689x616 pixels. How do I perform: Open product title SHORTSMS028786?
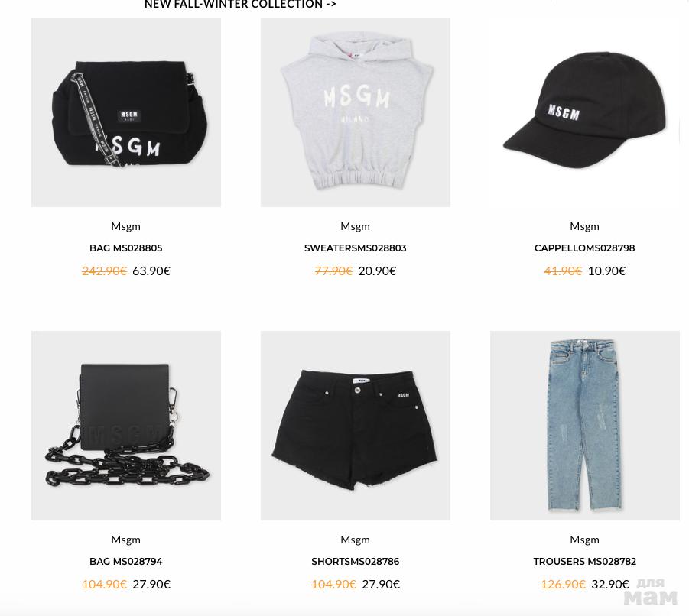tap(355, 562)
